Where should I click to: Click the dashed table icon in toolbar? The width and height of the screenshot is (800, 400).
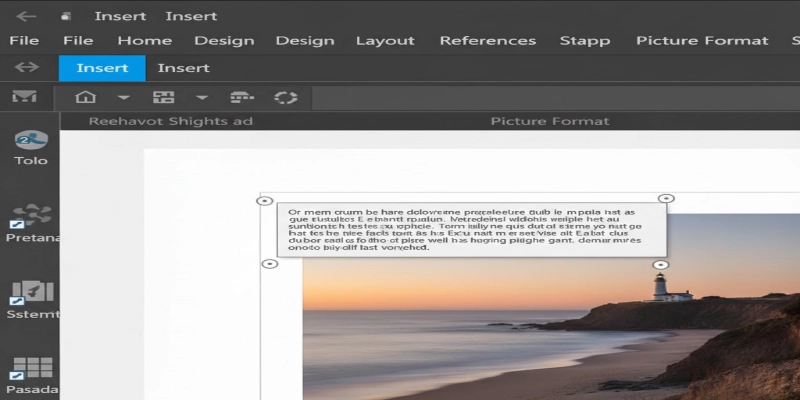pyautogui.click(x=242, y=97)
